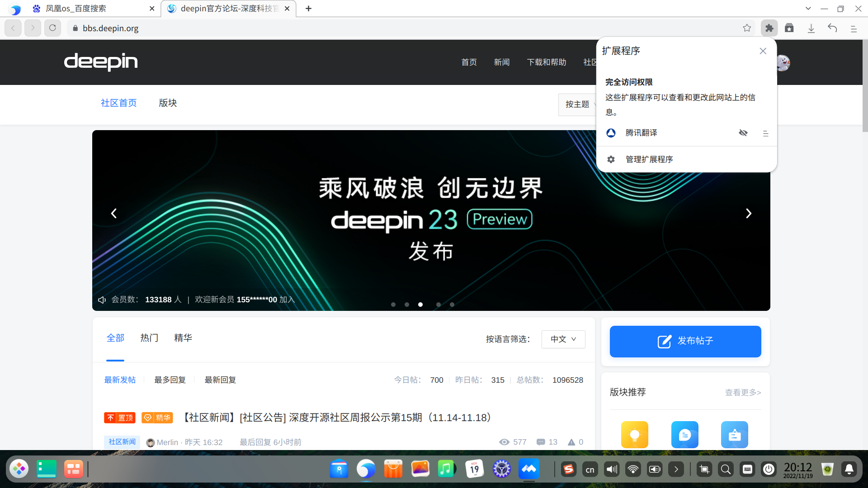Open the 中文 language filter dropdown
868x488 pixels.
[563, 339]
